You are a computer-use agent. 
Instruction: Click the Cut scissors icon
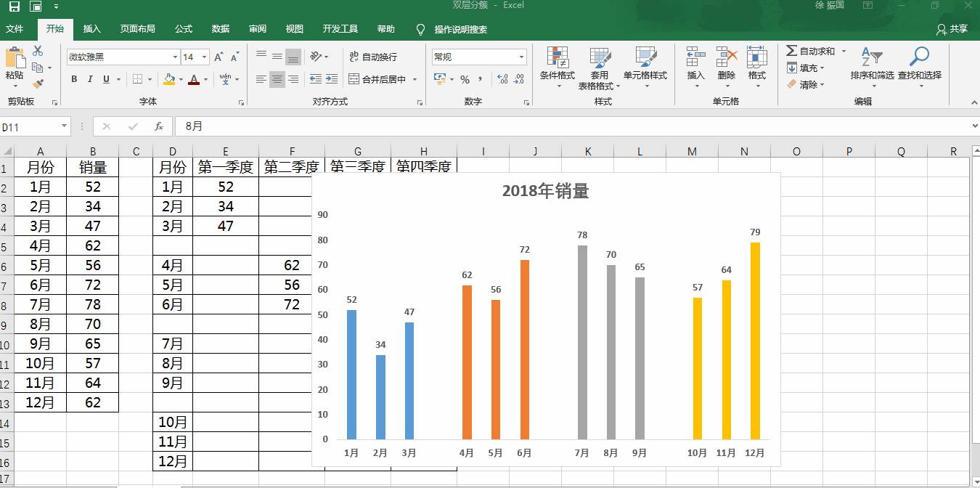pos(38,51)
